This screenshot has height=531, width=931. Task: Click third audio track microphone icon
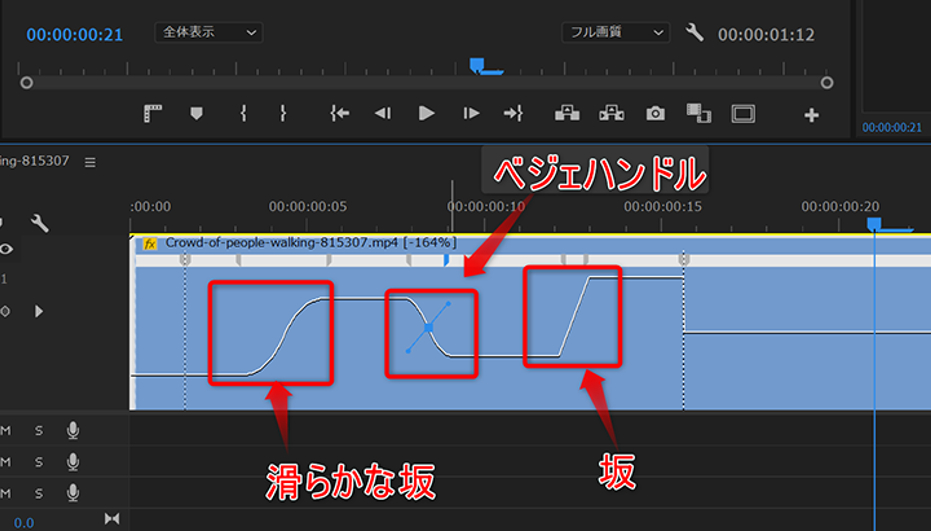click(73, 493)
